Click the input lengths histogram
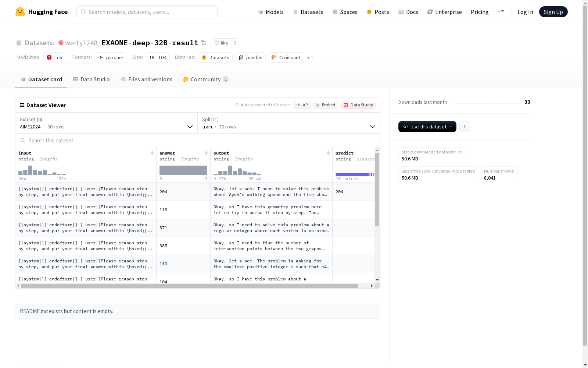Screen dimensions: 588x368 click(42, 170)
